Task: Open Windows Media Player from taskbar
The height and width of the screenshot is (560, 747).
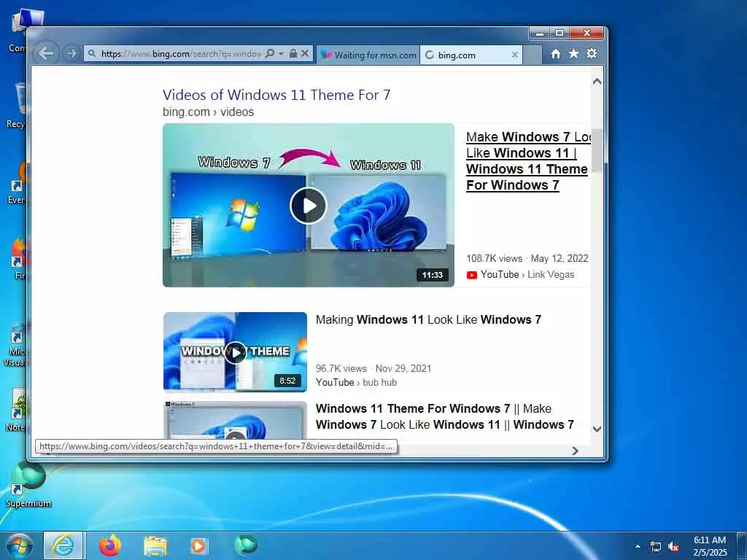Action: click(x=198, y=546)
